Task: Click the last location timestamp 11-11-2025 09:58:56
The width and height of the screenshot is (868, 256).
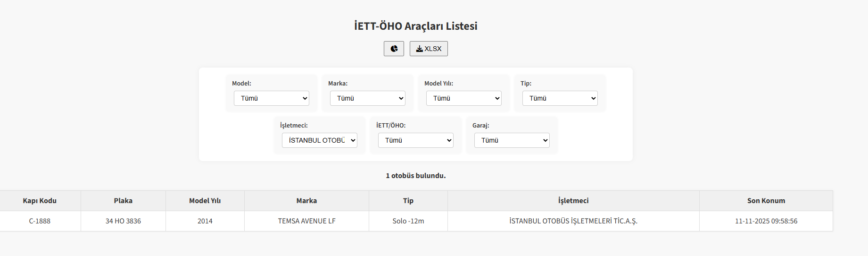Action: [x=766, y=221]
